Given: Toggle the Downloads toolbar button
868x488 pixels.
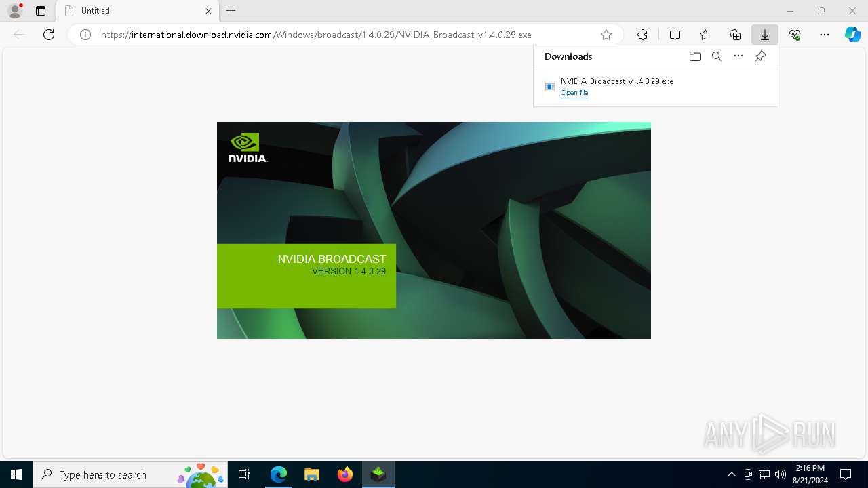Looking at the screenshot, I should click(x=765, y=35).
